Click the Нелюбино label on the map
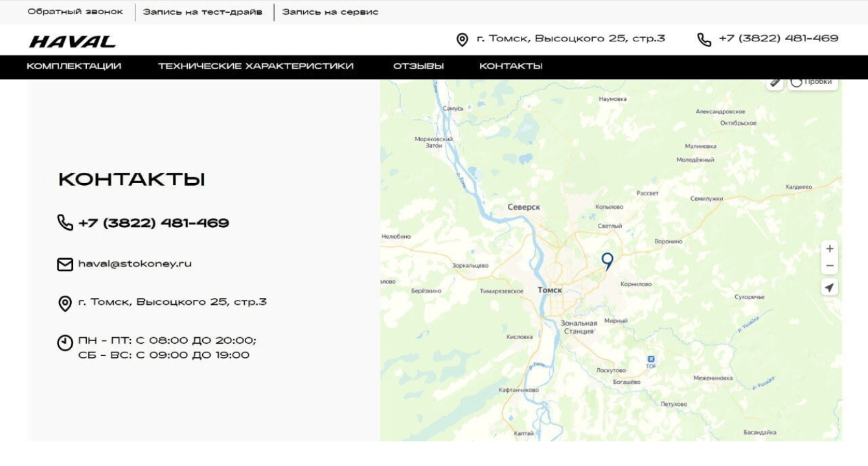This screenshot has height=466, width=868. [x=396, y=236]
